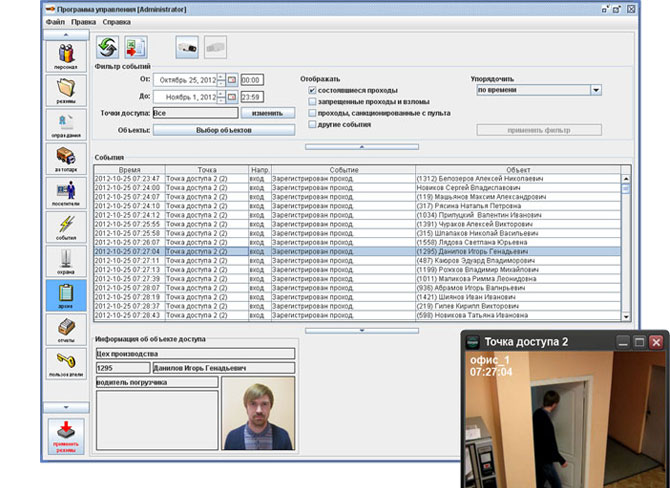Click the применить режимы download icon

(66, 436)
